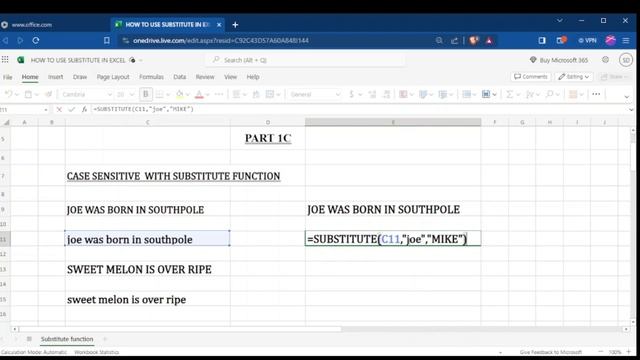Screen dimensions: 640x360
Task: Click the Merge cells icon
Action: [269, 94]
